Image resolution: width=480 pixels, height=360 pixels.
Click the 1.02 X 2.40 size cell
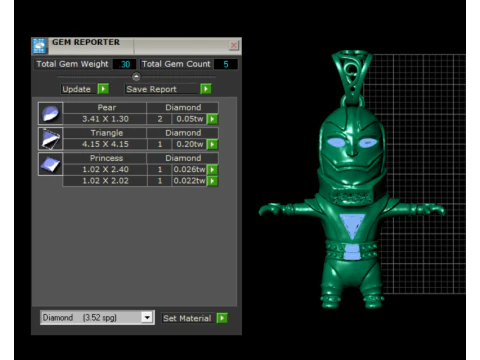105,170
